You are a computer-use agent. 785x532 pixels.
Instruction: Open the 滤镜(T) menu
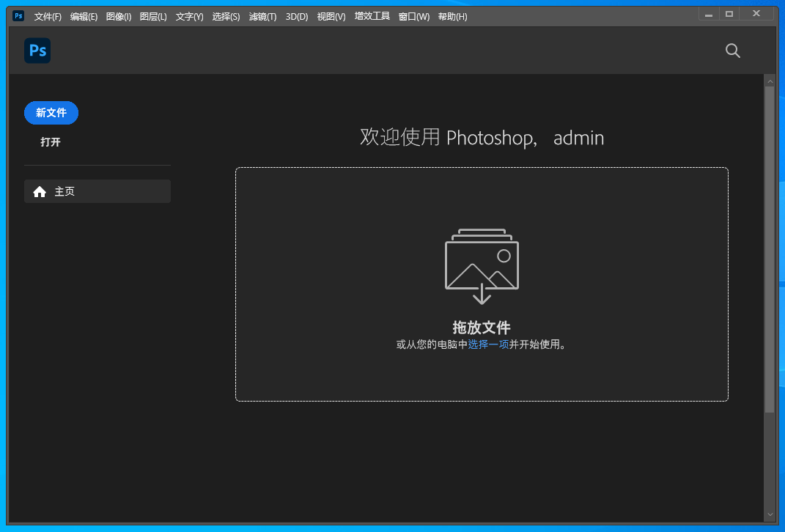point(262,16)
